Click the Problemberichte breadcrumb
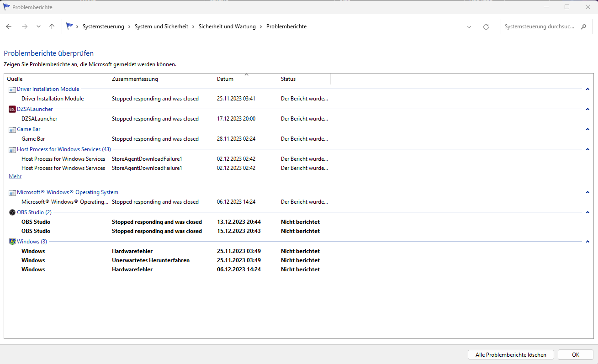Screen dimensions: 598x364 point(286,26)
